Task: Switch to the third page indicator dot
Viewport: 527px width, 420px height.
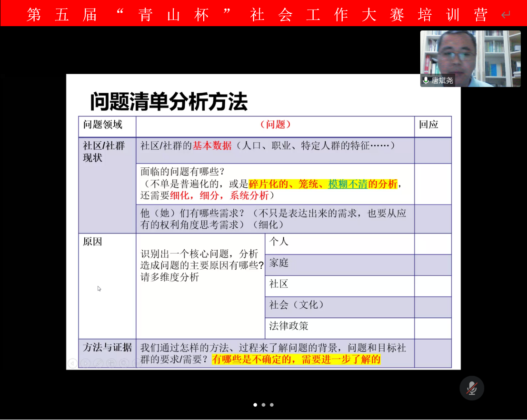Action: pyautogui.click(x=272, y=405)
